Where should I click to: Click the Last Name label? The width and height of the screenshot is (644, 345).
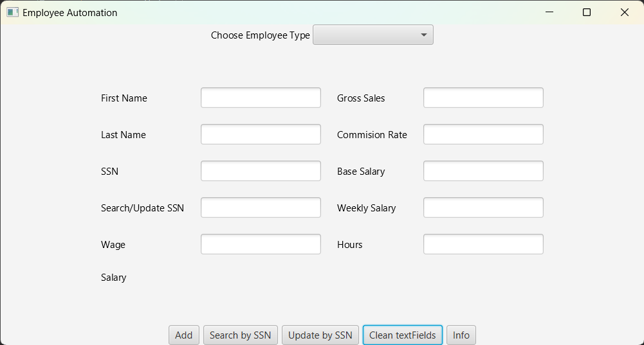pos(124,134)
